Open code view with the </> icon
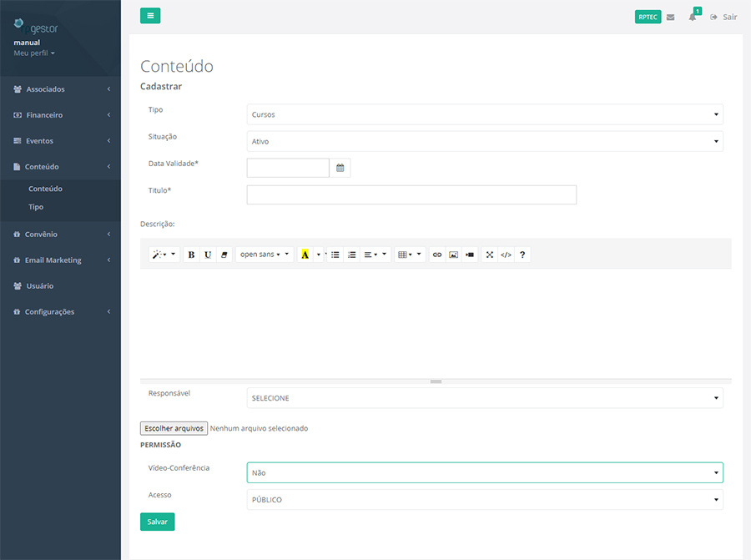 point(506,255)
